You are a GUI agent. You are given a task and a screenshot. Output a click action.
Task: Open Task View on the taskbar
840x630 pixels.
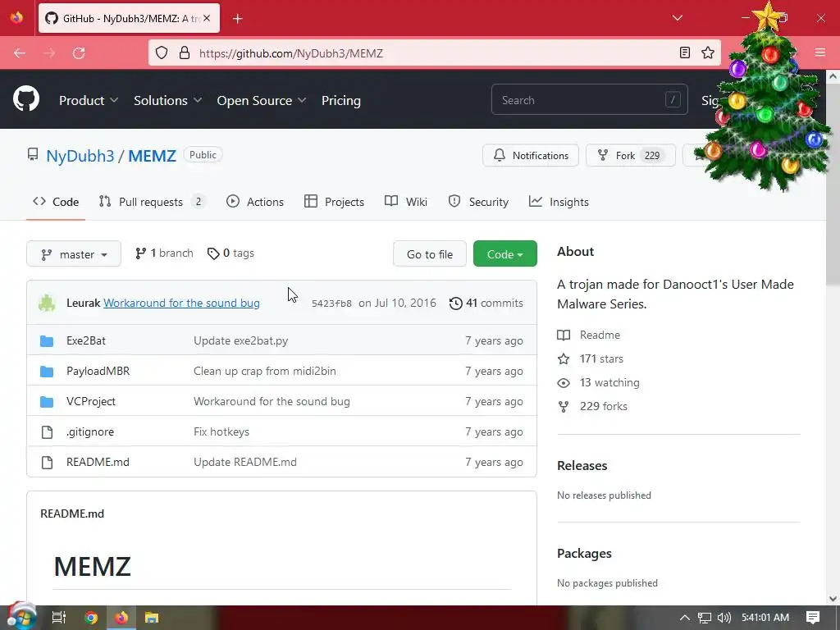coord(59,618)
